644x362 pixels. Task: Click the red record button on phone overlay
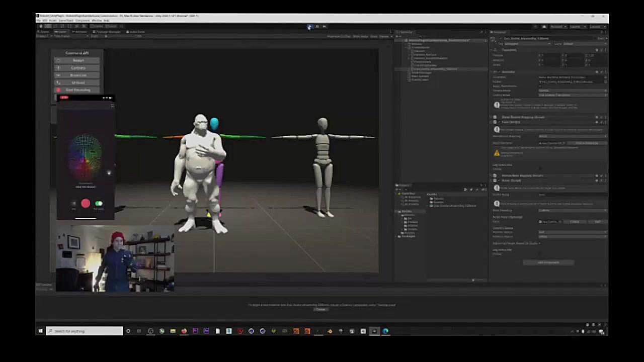point(86,204)
